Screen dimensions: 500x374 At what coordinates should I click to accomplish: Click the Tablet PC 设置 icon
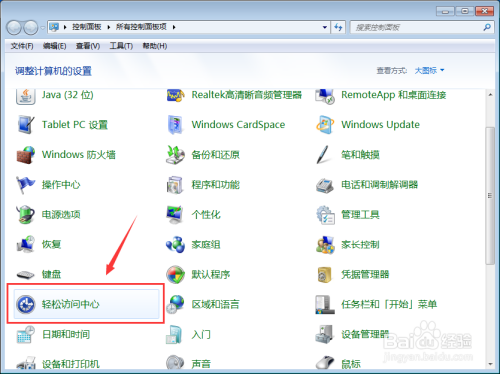[26, 125]
